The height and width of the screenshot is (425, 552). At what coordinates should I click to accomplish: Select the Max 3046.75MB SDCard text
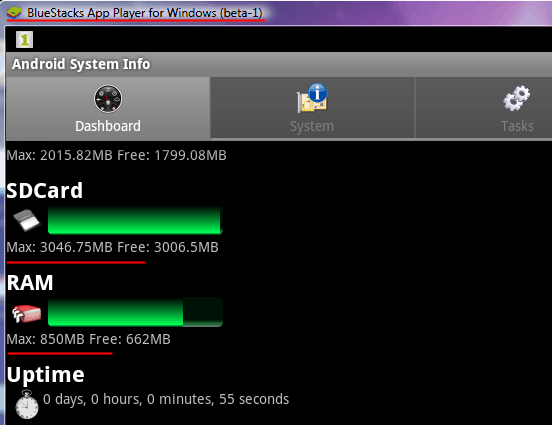(59, 247)
